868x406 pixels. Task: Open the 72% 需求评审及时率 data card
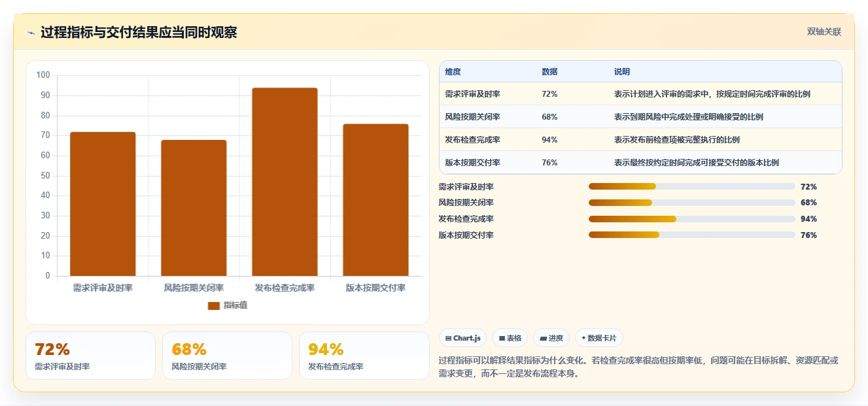pyautogui.click(x=91, y=356)
